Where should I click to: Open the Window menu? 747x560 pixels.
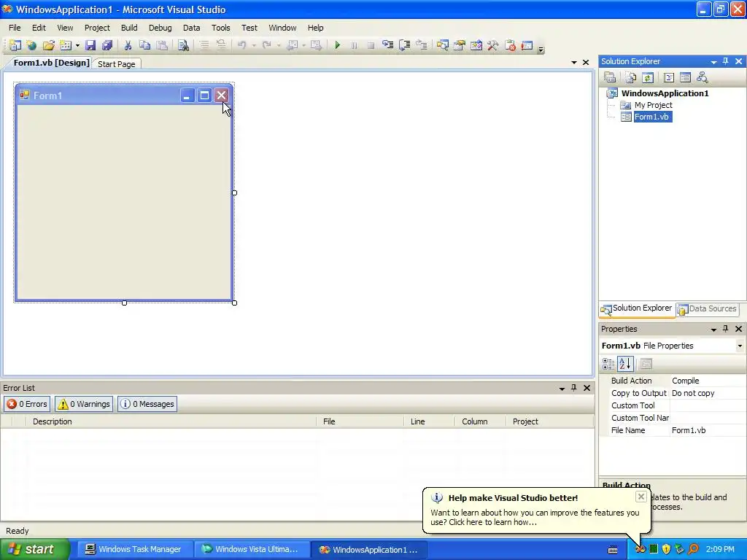[x=282, y=28]
